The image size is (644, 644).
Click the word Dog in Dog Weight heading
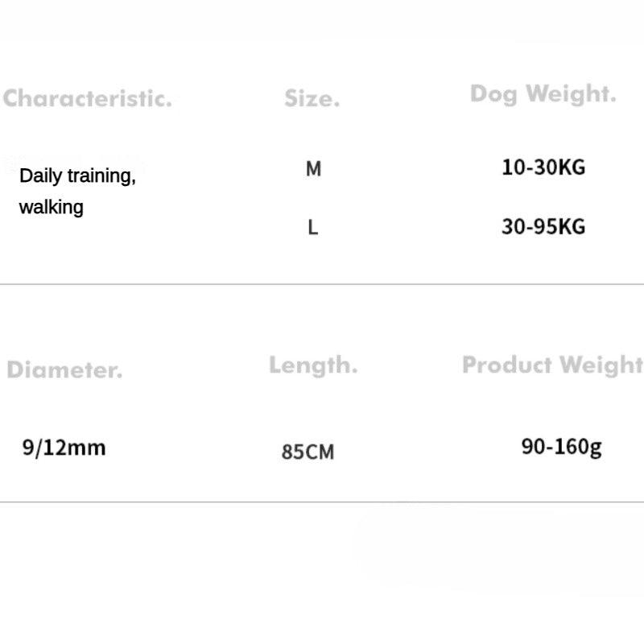(x=493, y=93)
